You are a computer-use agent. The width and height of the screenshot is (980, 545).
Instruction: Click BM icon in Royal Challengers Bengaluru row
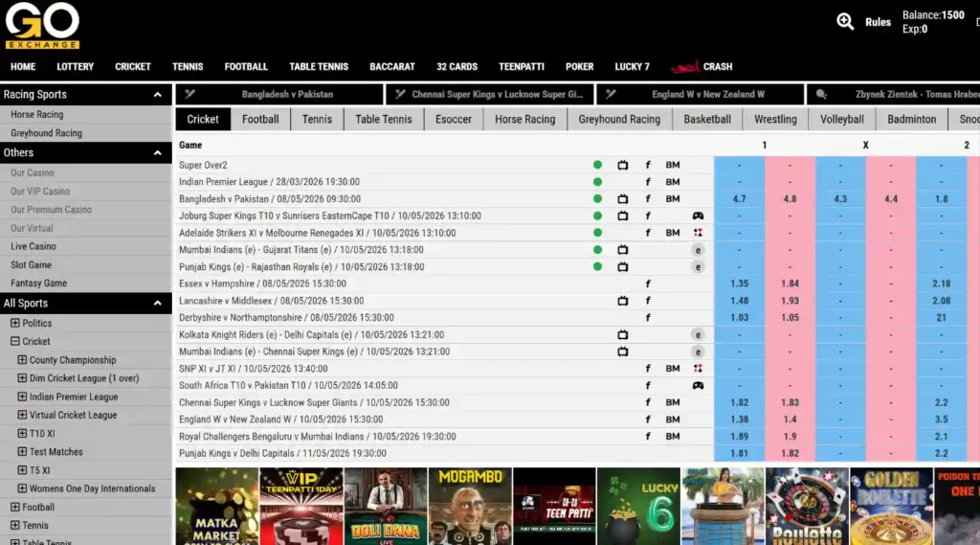(x=673, y=436)
